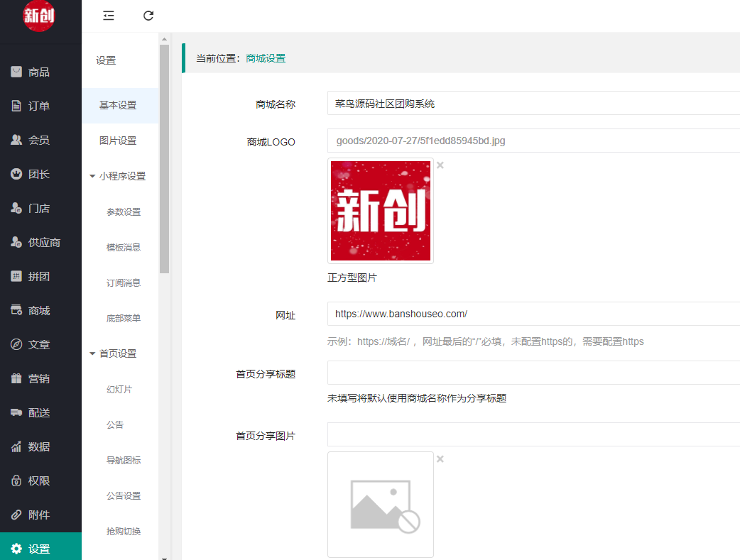Click the 配送 delivery truck icon
Image resolution: width=740 pixels, height=560 pixels.
(16, 412)
